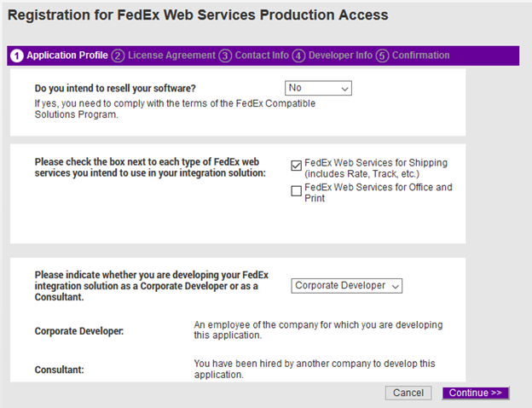Open the License Agreement step tab
The height and width of the screenshot is (408, 532).
click(171, 55)
